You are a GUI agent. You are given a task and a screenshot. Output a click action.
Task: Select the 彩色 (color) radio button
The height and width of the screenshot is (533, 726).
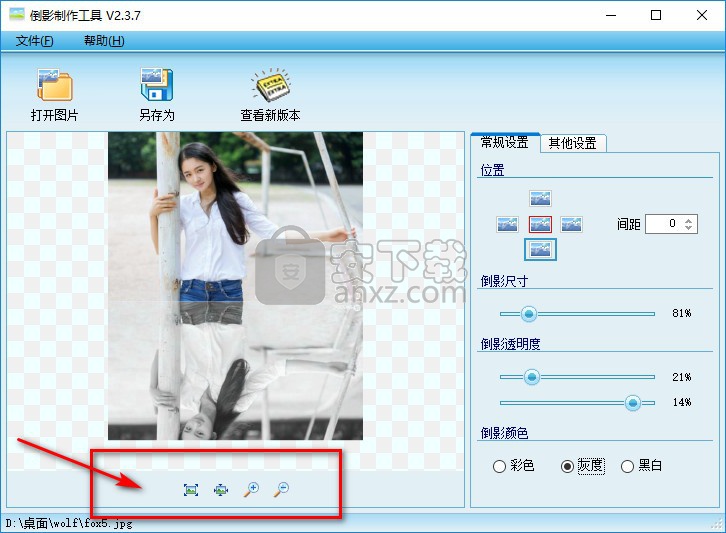(499, 466)
